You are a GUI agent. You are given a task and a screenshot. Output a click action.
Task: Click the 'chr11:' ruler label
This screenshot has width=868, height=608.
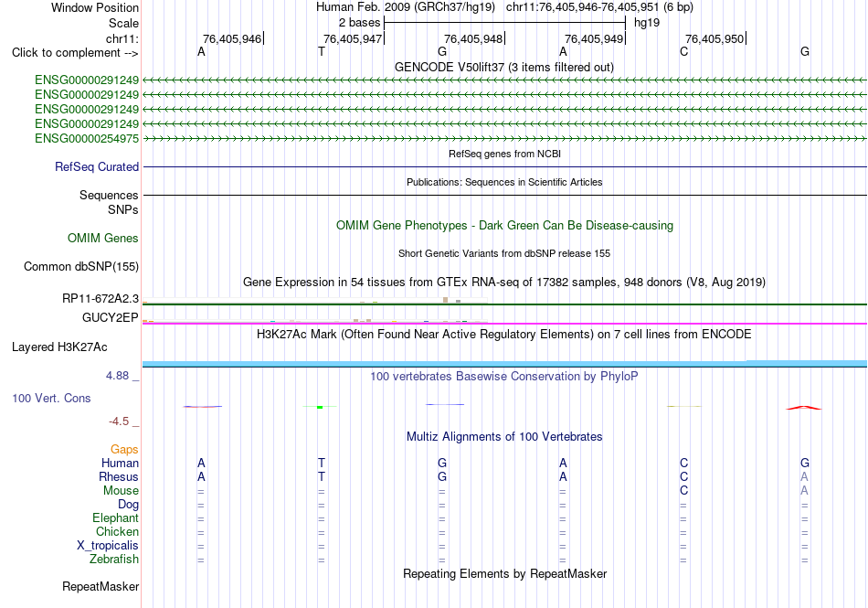(122, 38)
